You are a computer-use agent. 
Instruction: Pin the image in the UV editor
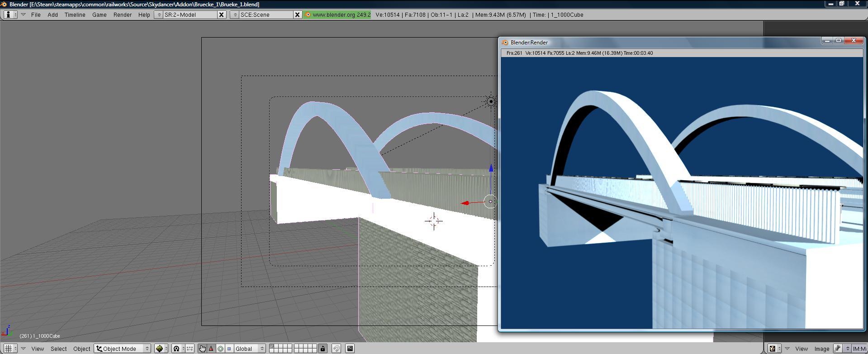click(x=838, y=349)
